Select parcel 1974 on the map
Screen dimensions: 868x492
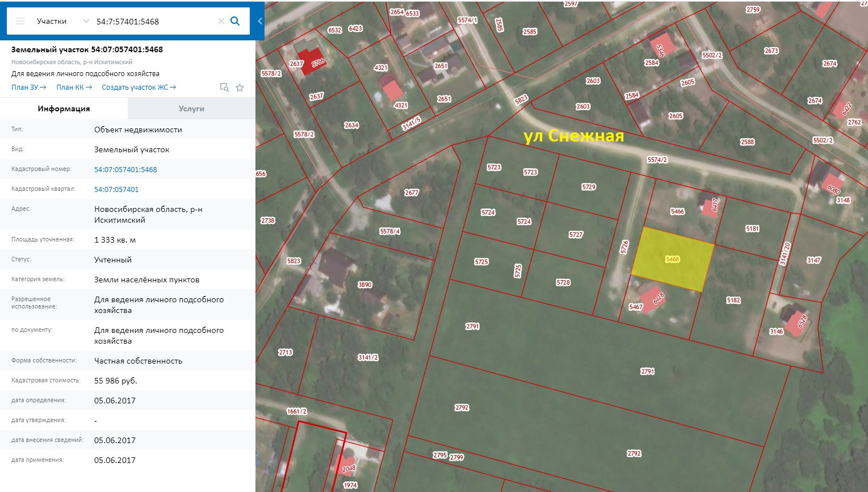pos(350,485)
